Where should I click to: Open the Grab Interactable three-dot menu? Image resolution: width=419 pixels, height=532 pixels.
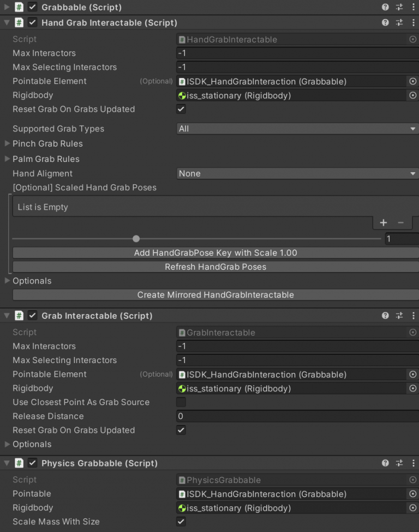pyautogui.click(x=414, y=315)
